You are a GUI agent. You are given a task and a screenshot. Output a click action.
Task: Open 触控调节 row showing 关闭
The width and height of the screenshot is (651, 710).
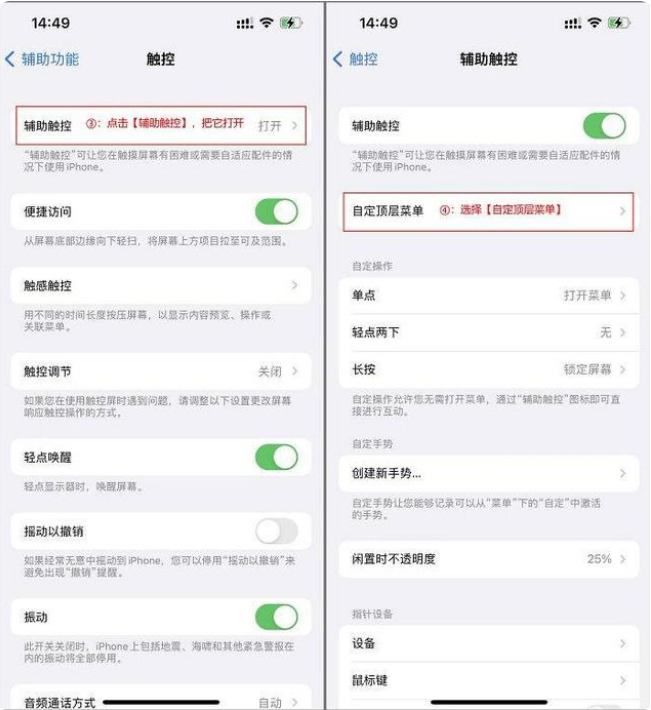(161, 371)
